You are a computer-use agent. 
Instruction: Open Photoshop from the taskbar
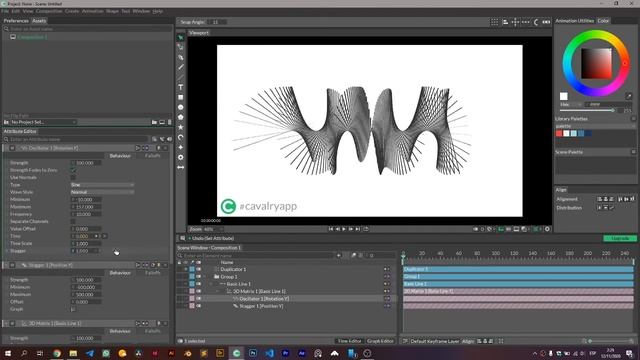point(253,353)
